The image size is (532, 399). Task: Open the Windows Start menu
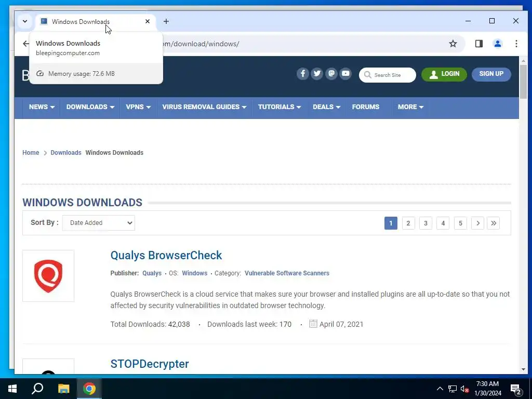[x=12, y=389]
